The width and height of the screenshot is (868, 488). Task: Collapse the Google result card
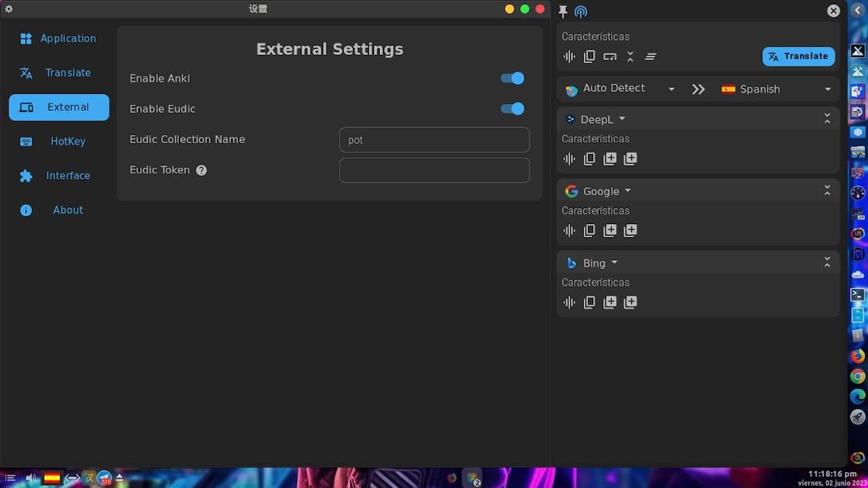[827, 190]
